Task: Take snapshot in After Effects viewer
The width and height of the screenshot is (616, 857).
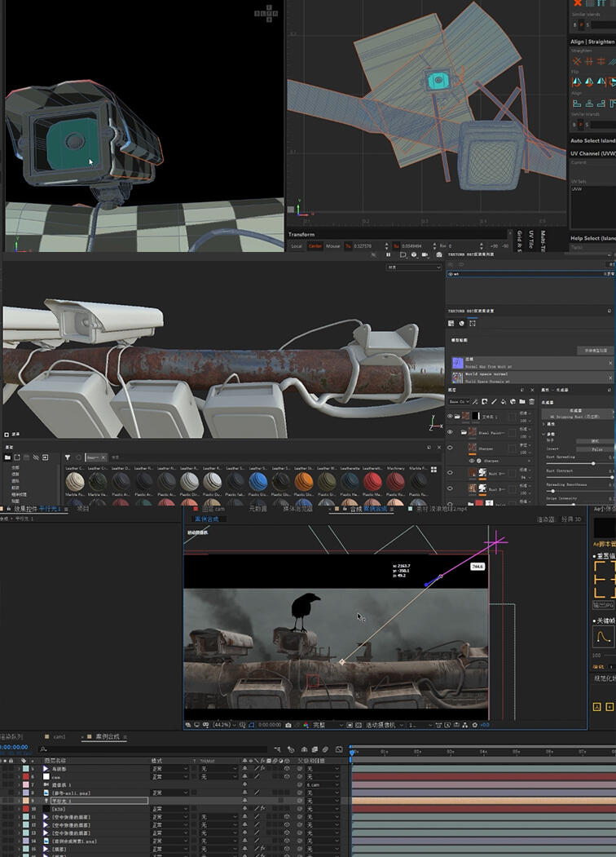Action: click(x=288, y=725)
